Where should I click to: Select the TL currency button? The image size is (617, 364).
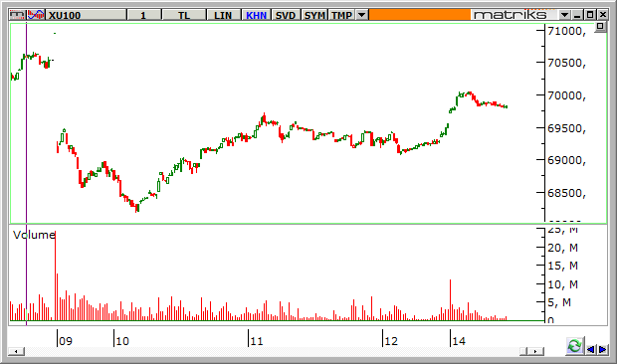click(184, 15)
